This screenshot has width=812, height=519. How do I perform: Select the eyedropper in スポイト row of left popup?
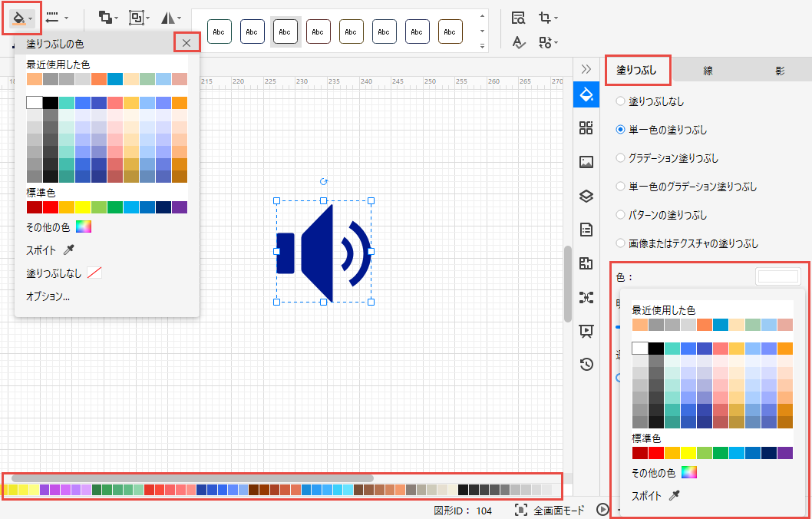tap(69, 250)
